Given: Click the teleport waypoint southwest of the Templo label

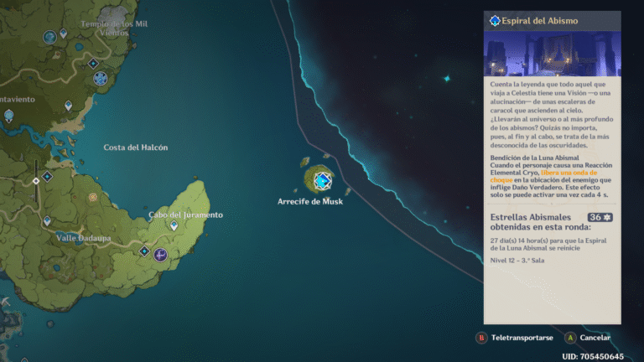Looking at the screenshot, I should coord(93,63).
